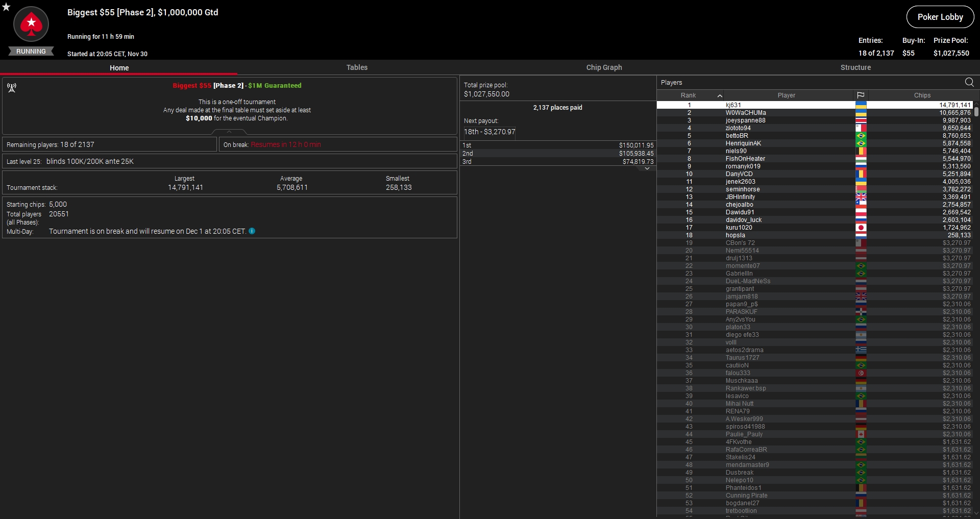The image size is (980, 519).
Task: Click the Poker Lobby button
Action: 940,17
